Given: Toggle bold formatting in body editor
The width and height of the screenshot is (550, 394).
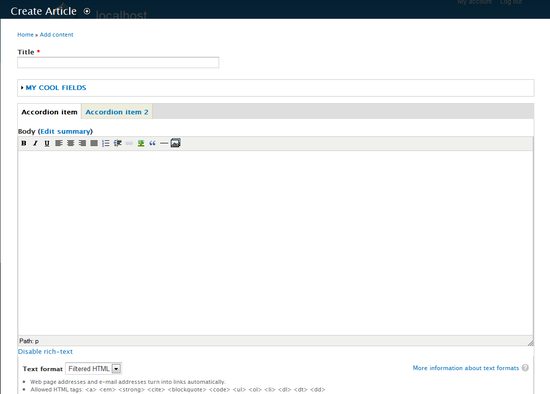Looking at the screenshot, I should pos(24,143).
